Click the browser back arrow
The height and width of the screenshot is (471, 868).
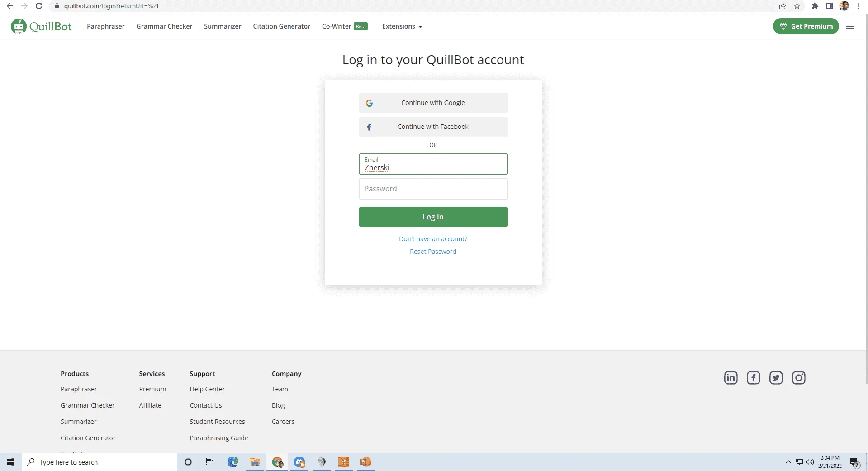click(9, 6)
